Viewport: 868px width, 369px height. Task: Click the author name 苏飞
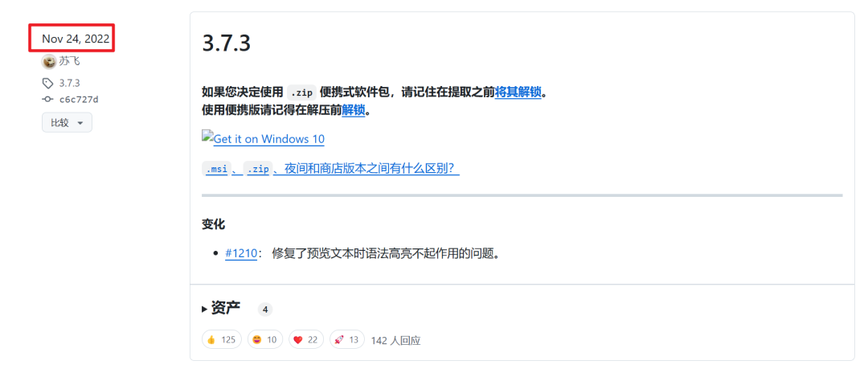pos(69,61)
